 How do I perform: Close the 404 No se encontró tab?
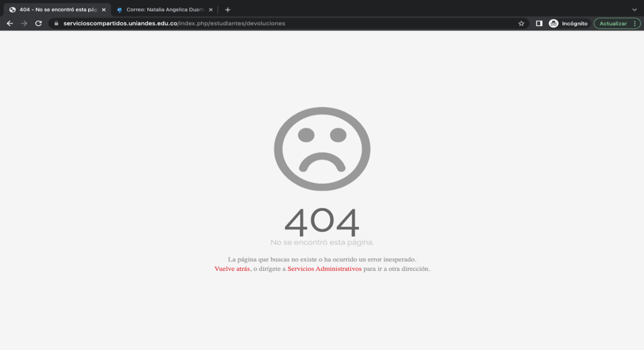click(104, 10)
